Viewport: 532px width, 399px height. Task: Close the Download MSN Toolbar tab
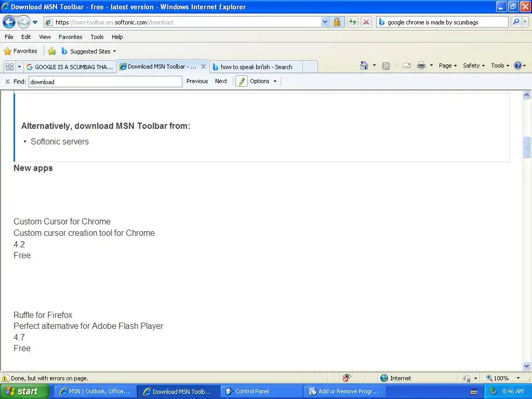point(203,66)
